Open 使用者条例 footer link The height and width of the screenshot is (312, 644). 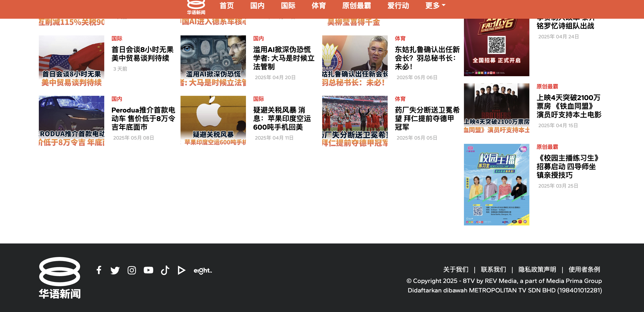[x=584, y=270]
